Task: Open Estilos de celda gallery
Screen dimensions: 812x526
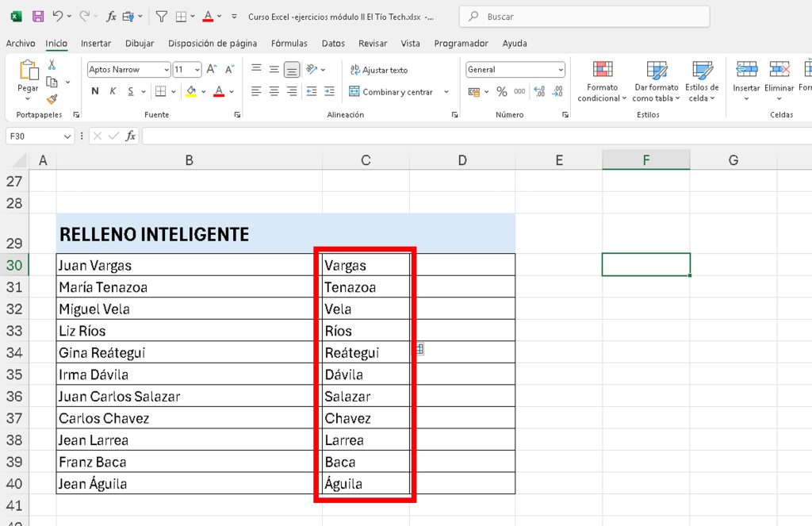Action: [702, 82]
